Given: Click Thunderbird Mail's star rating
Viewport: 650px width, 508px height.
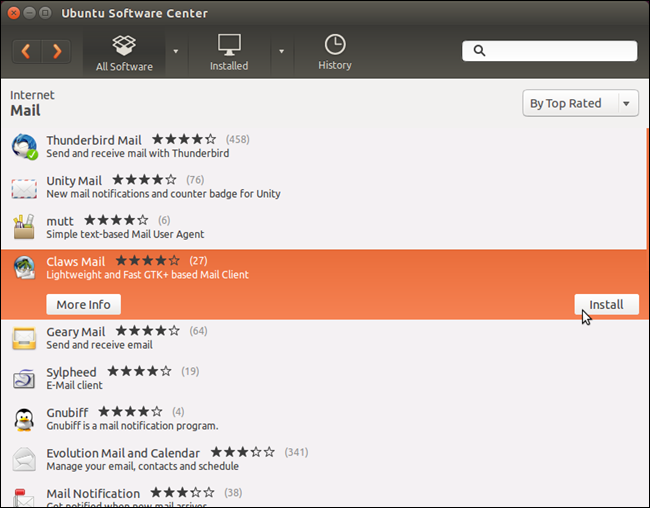Looking at the screenshot, I should (184, 139).
